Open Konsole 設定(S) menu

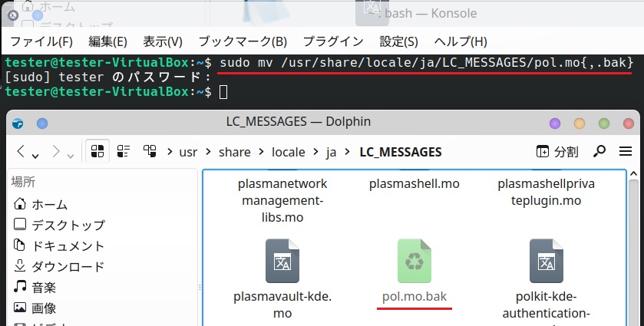[x=398, y=41]
